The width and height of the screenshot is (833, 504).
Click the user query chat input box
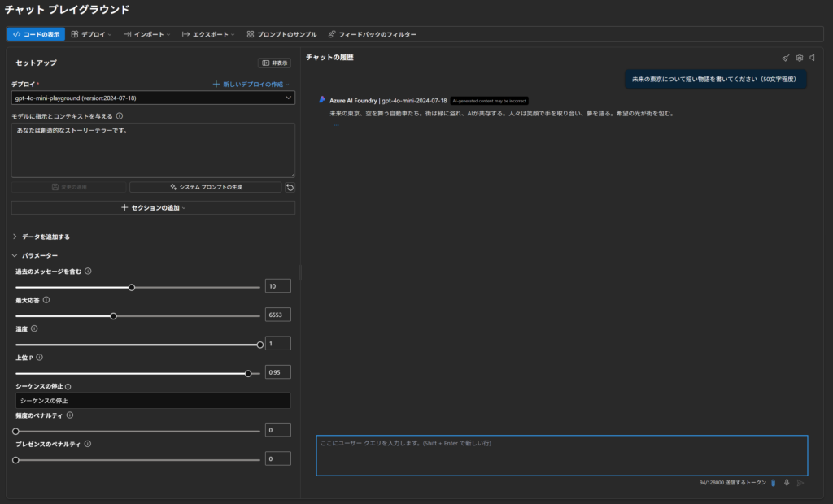coord(561,455)
